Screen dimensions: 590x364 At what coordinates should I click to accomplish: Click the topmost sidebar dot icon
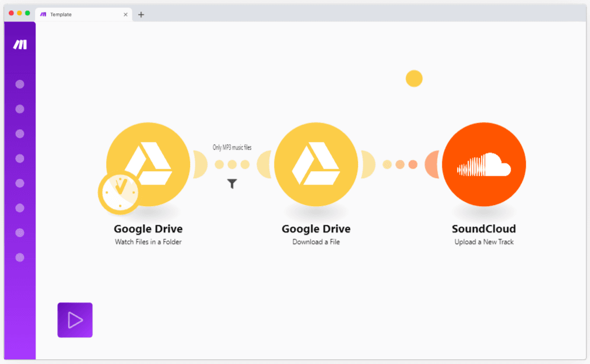(20, 84)
